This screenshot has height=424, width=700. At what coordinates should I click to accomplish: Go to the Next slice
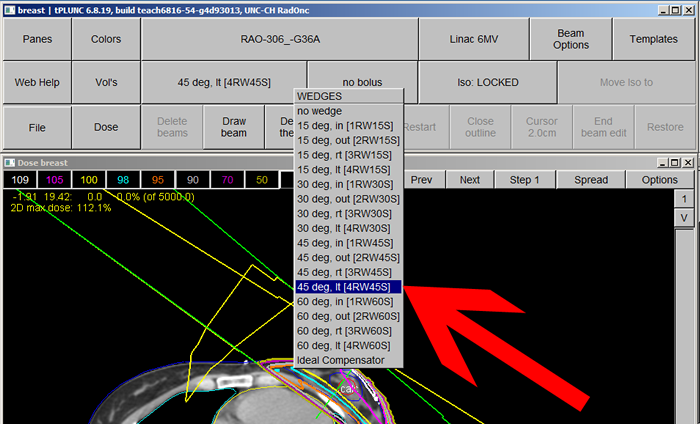pyautogui.click(x=470, y=180)
